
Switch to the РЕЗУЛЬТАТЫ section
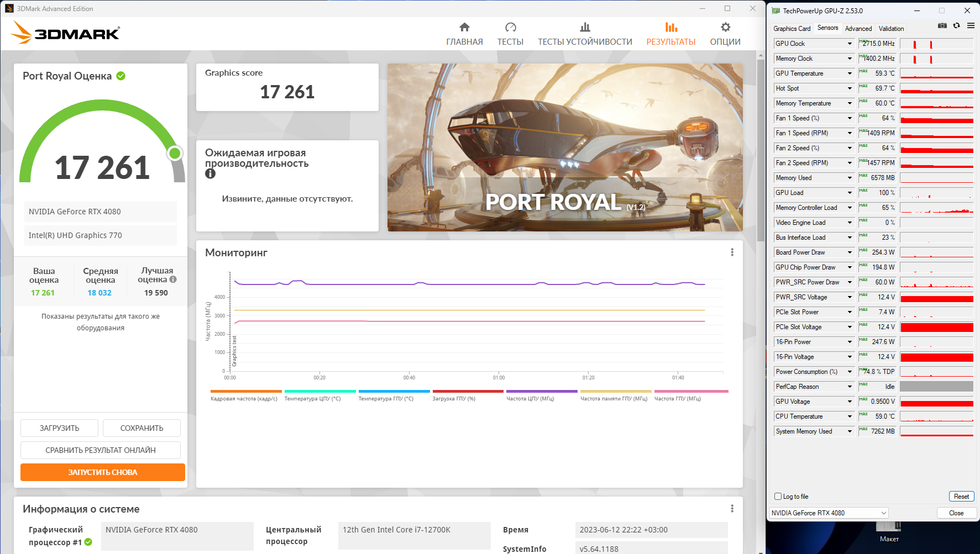click(671, 34)
